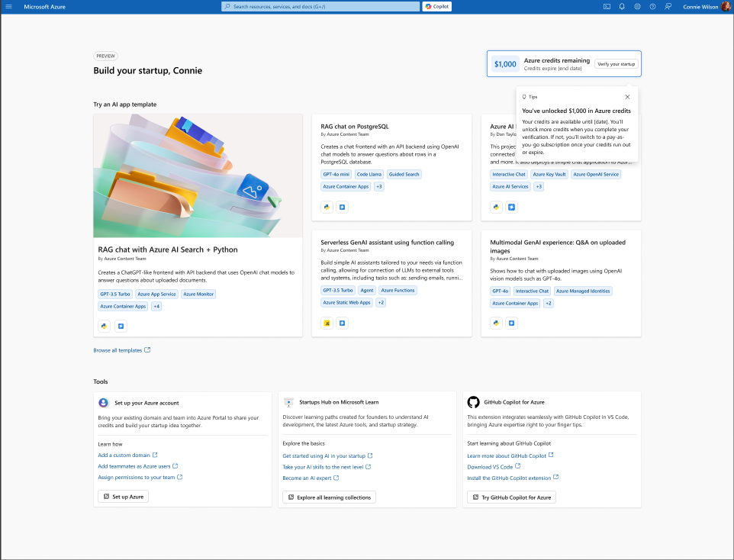Click the Azure Monitor tag
734x560 pixels.
pyautogui.click(x=198, y=294)
